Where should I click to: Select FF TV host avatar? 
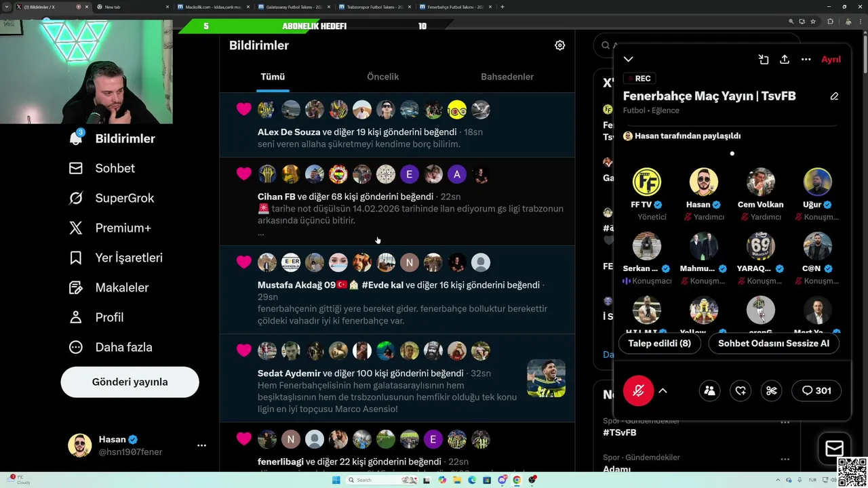pyautogui.click(x=647, y=182)
